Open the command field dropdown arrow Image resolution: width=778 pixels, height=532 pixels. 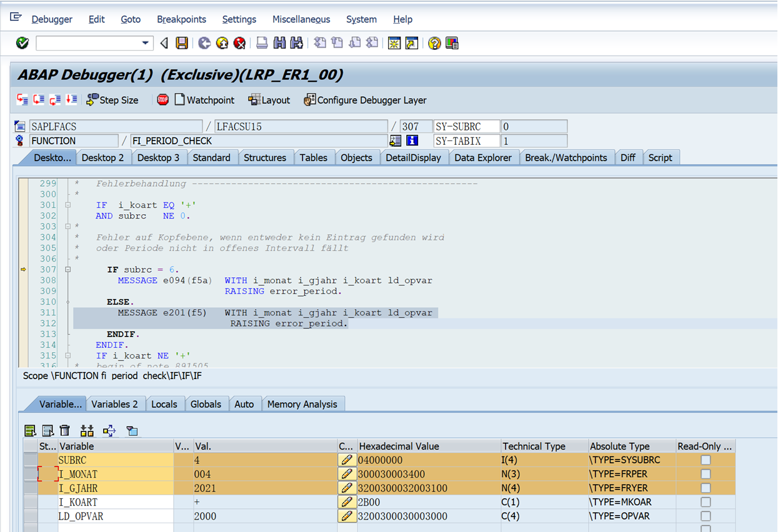[145, 43]
